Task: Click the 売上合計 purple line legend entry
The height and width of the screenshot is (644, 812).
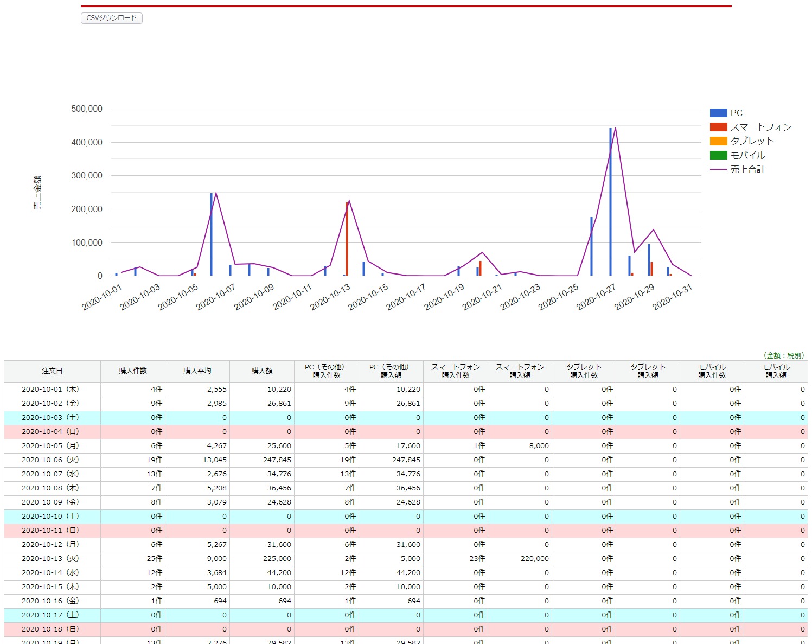Action: pyautogui.click(x=747, y=169)
